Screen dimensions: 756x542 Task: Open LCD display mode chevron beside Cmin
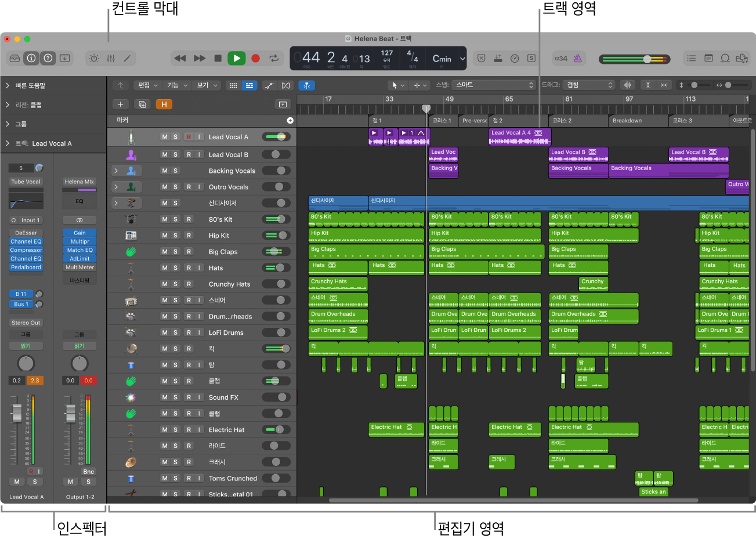pyautogui.click(x=462, y=59)
